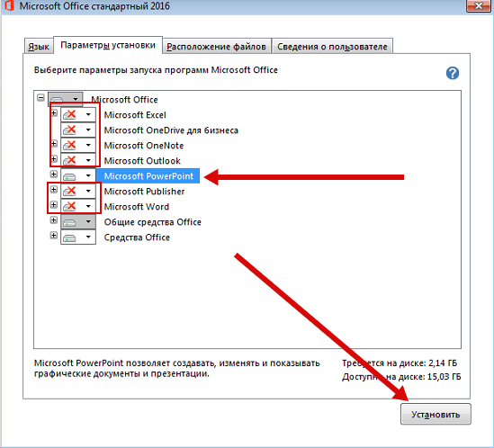The width and height of the screenshot is (494, 448).
Task: Click the Office logo in title bar
Action: pos(9,5)
